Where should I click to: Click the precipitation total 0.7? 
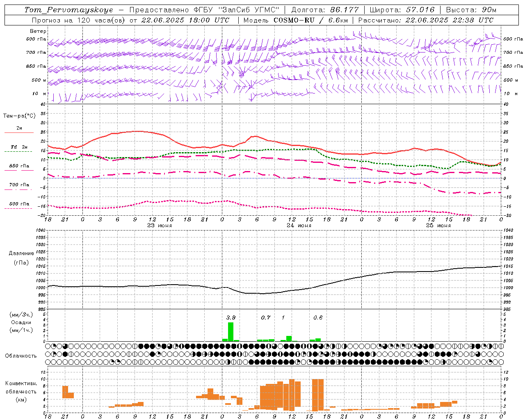266,317
